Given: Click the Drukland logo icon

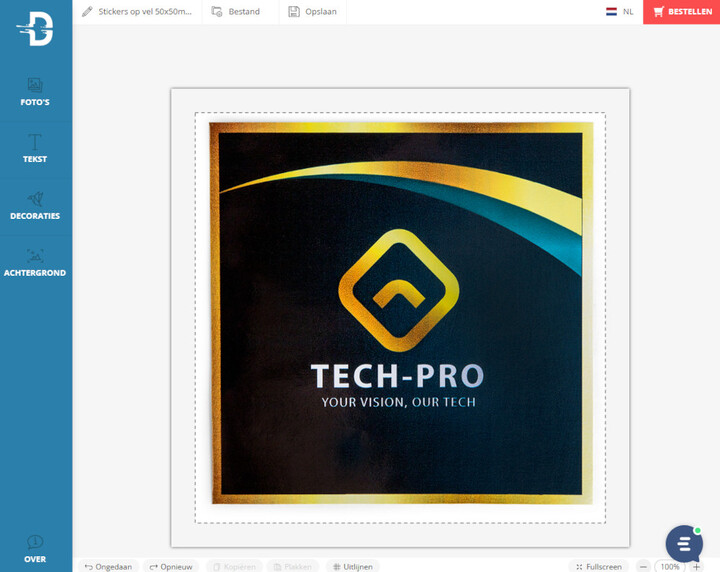Looking at the screenshot, I should (x=35, y=28).
